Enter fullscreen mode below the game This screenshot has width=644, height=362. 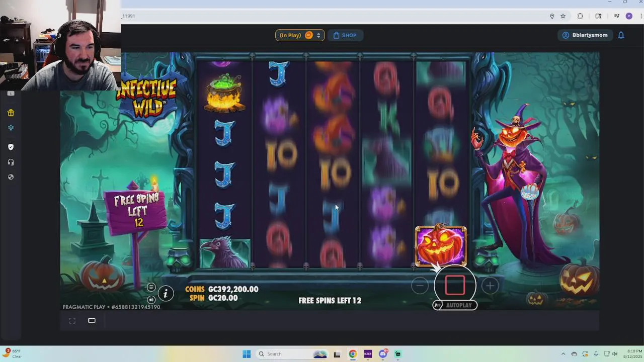[x=72, y=321]
